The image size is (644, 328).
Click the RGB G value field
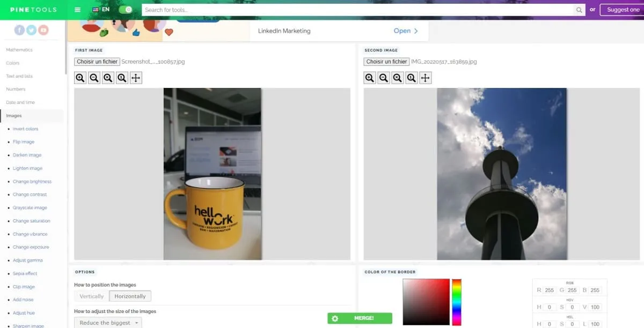click(572, 290)
